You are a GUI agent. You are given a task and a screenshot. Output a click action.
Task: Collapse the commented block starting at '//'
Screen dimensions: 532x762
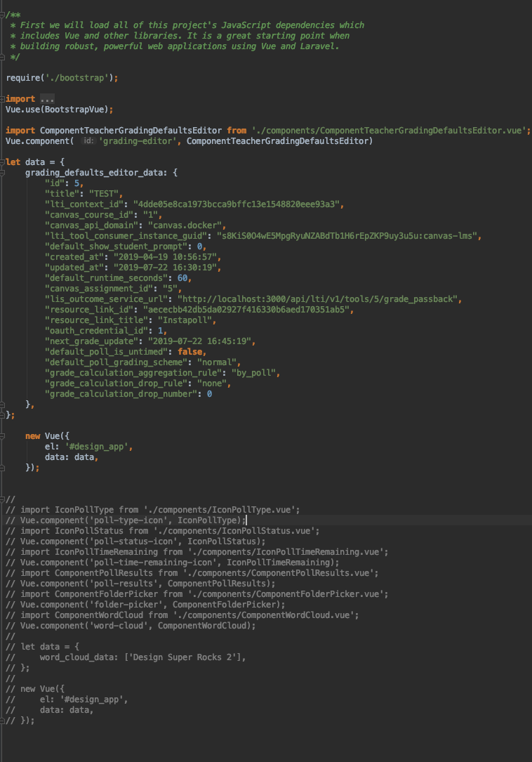point(2,499)
